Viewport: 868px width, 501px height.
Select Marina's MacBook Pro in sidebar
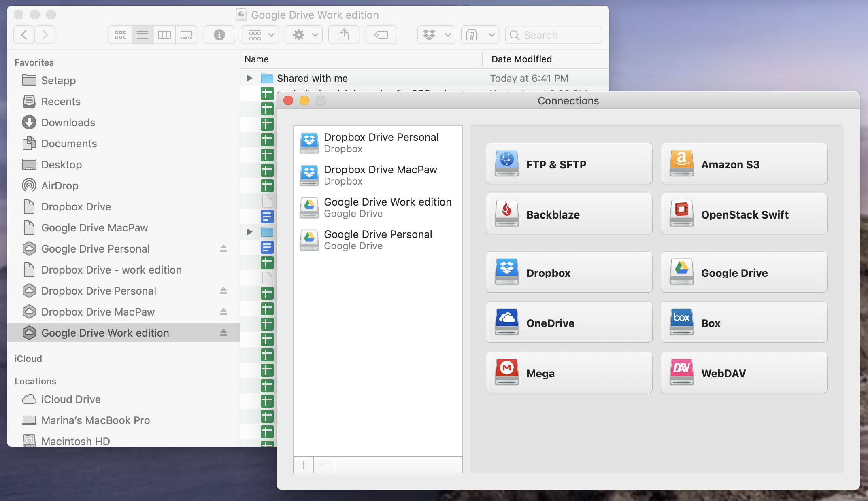pyautogui.click(x=124, y=420)
